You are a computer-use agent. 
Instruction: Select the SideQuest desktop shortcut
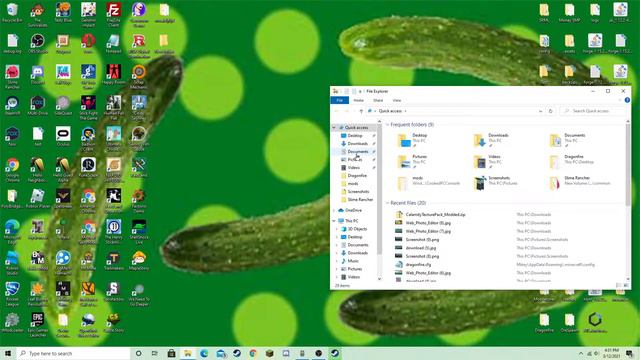(x=63, y=106)
